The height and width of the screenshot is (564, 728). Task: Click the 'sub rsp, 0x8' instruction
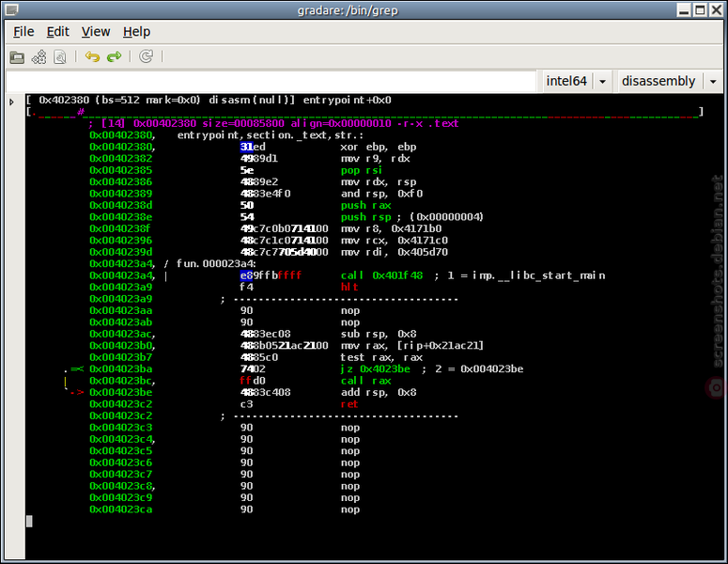(x=379, y=334)
